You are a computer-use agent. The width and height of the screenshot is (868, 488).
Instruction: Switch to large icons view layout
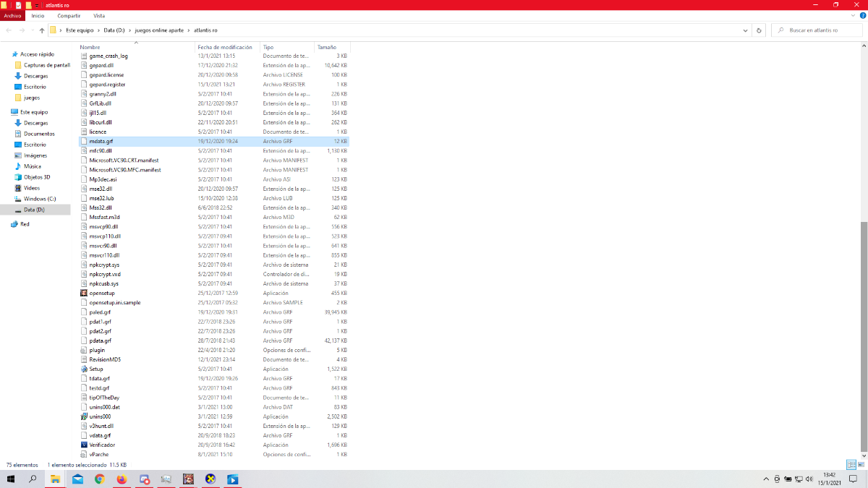point(862,464)
